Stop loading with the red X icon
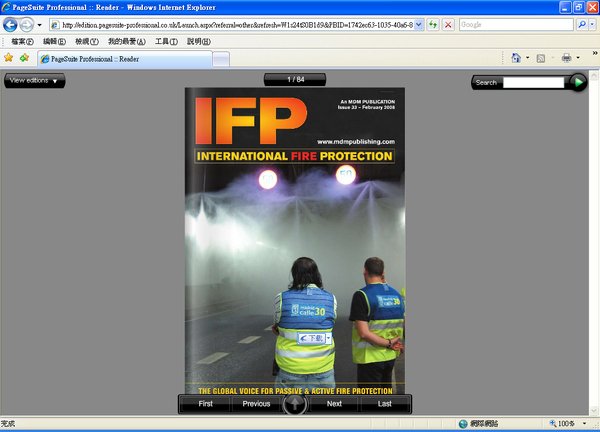600x432 pixels. pos(448,25)
